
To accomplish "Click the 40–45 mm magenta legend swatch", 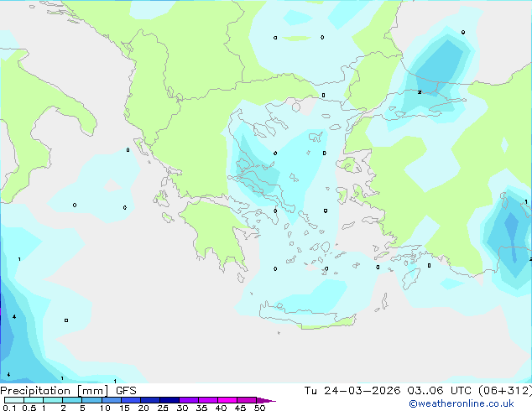I will tap(227, 400).
